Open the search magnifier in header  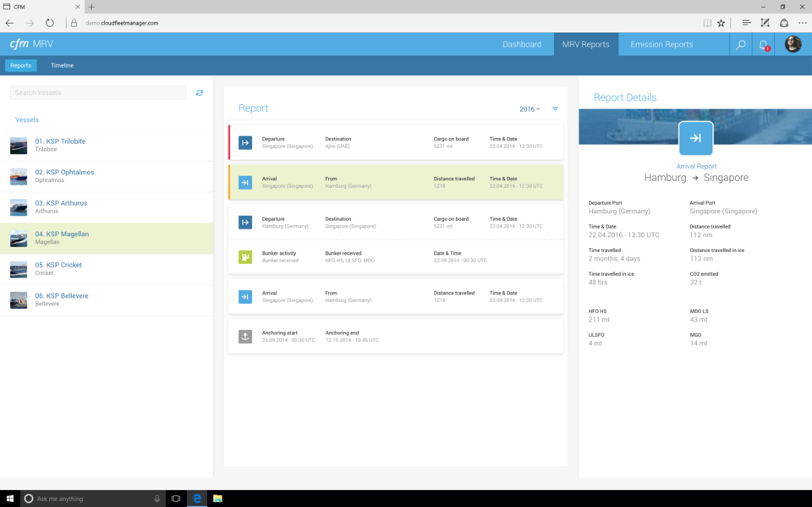point(741,45)
